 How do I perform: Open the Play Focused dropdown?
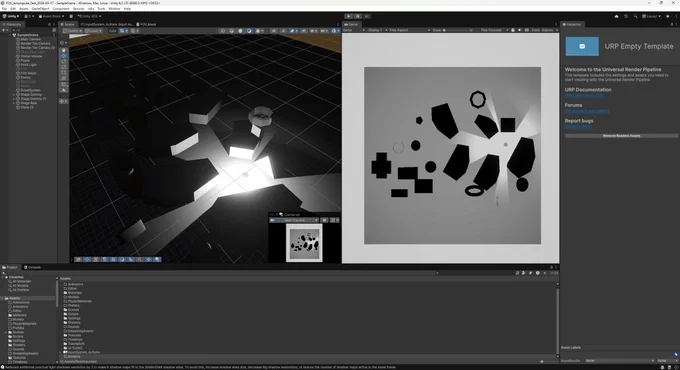[494, 30]
